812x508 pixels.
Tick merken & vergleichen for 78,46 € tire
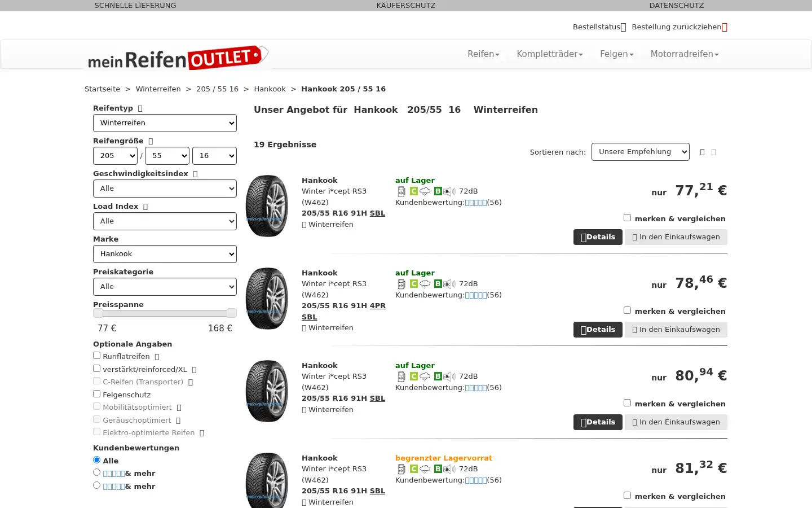pos(627,310)
